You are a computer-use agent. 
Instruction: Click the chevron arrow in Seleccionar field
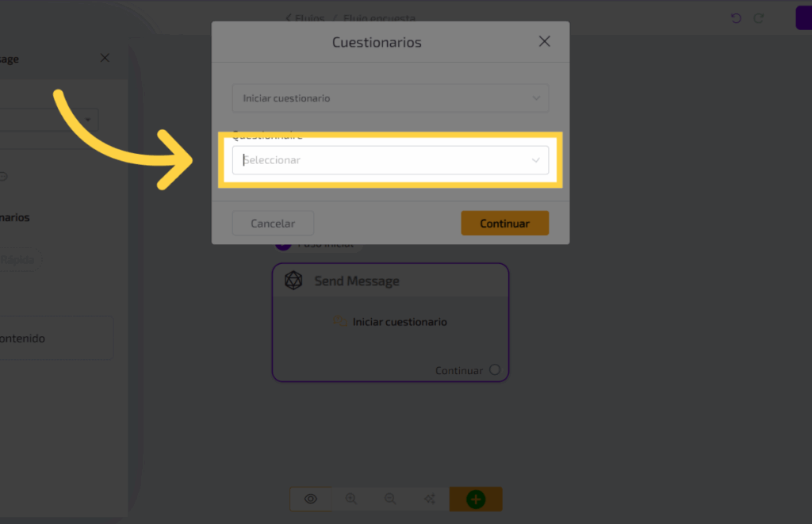pyautogui.click(x=536, y=160)
